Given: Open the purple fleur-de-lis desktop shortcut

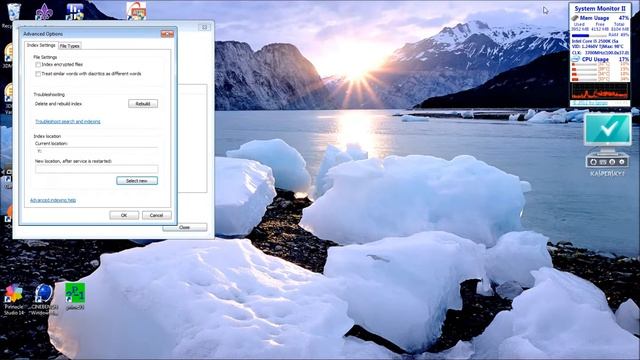Looking at the screenshot, I should tap(44, 11).
